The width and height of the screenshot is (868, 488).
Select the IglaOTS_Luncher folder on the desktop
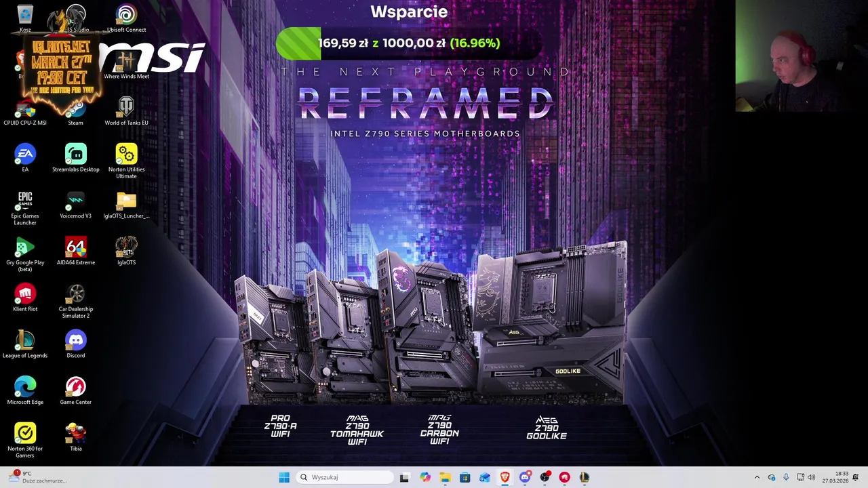pos(126,205)
